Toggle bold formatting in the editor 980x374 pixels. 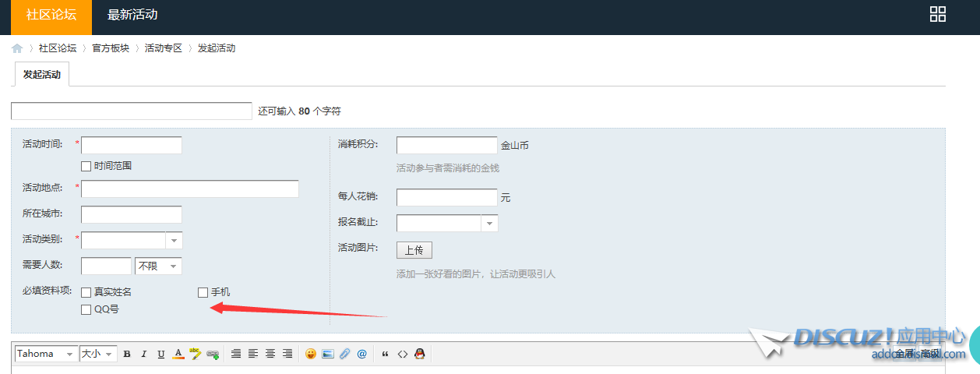point(127,354)
